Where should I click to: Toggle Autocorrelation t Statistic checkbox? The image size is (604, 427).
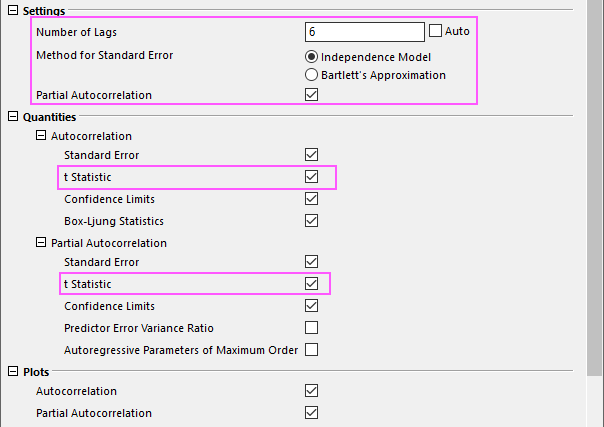point(311,177)
